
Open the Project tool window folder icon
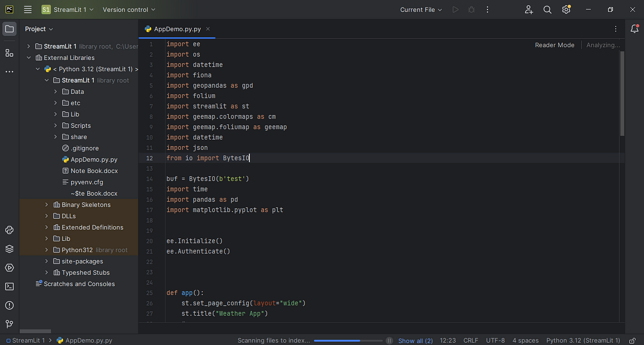point(9,29)
